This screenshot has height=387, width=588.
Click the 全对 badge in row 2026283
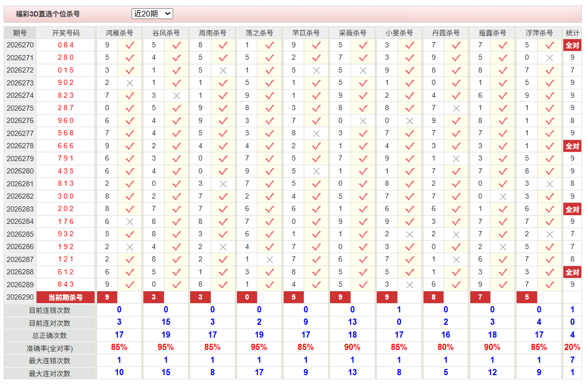coord(572,209)
